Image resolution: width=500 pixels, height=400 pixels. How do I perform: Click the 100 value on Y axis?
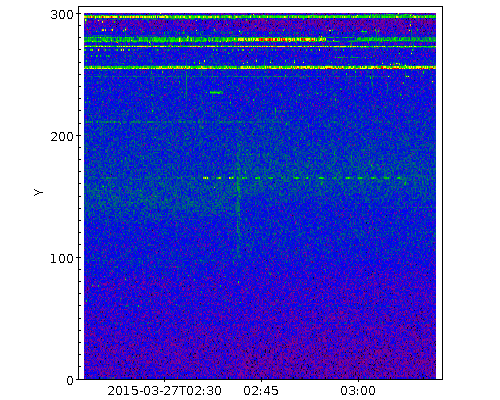pyautogui.click(x=62, y=259)
